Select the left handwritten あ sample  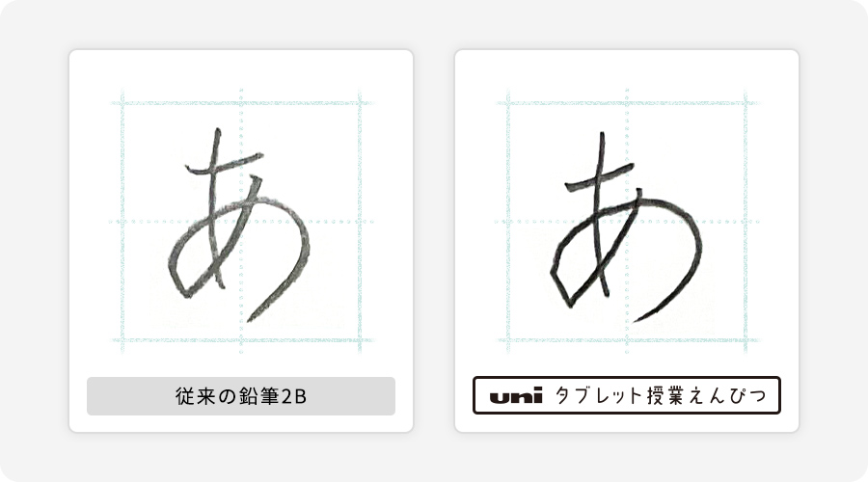click(x=239, y=226)
